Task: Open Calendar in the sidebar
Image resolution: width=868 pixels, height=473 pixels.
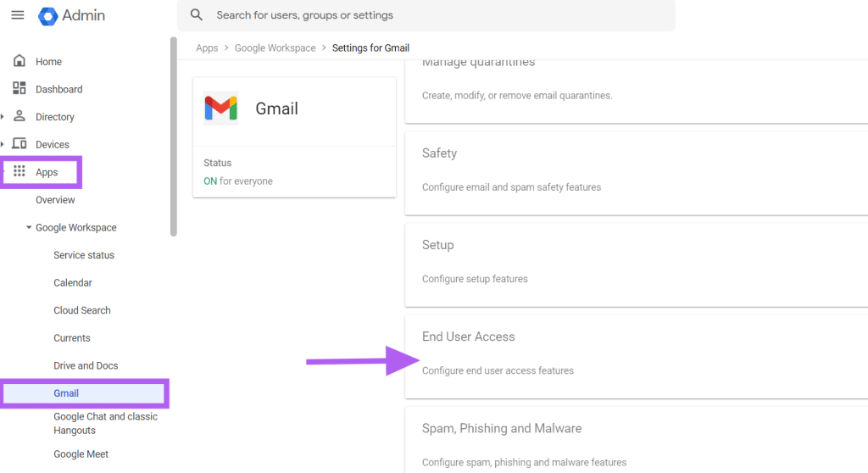Action: (x=73, y=282)
